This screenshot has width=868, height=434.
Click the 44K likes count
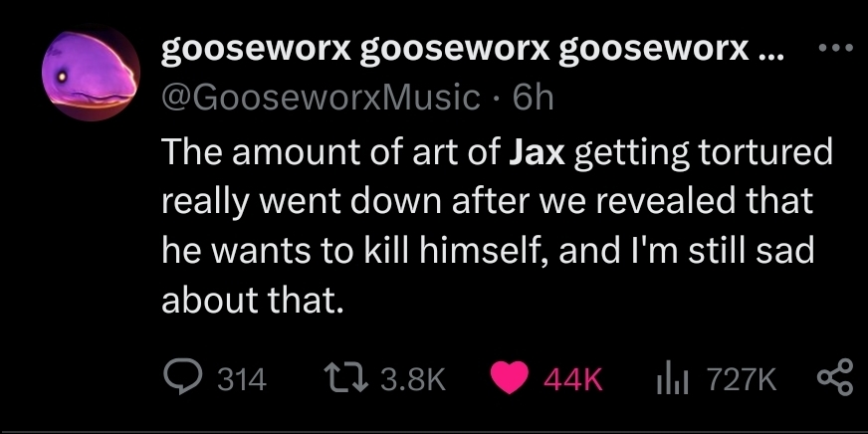(572, 380)
